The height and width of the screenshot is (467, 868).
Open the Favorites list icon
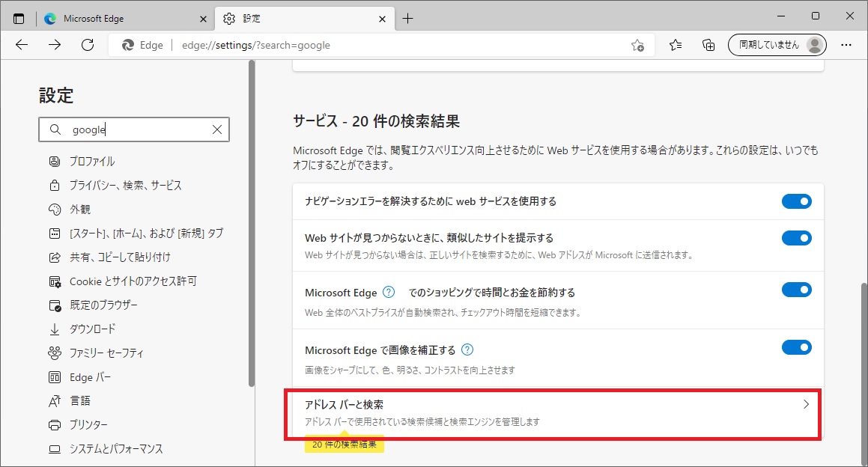(676, 45)
